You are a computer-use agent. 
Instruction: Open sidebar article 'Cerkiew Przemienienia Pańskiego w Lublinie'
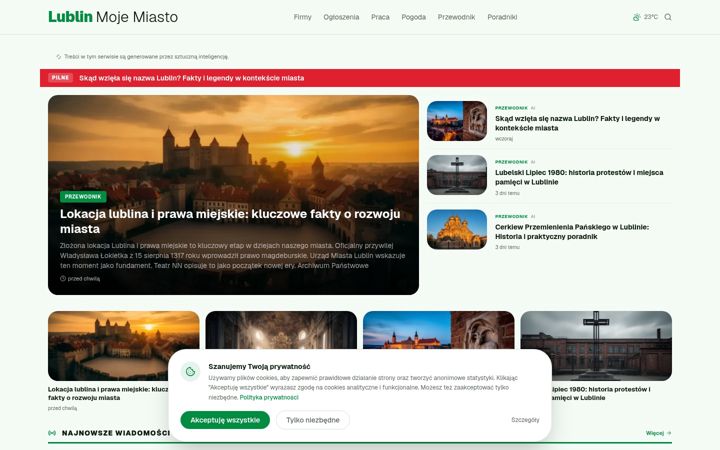(572, 231)
